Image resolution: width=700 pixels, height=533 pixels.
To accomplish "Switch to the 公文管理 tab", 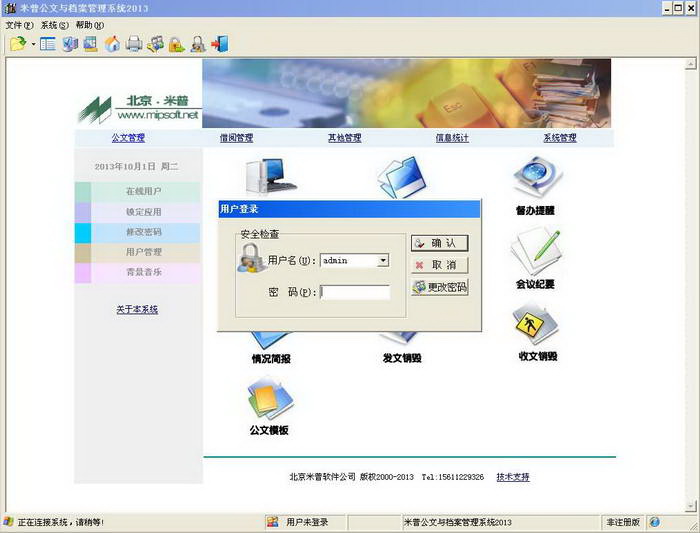I will point(128,138).
